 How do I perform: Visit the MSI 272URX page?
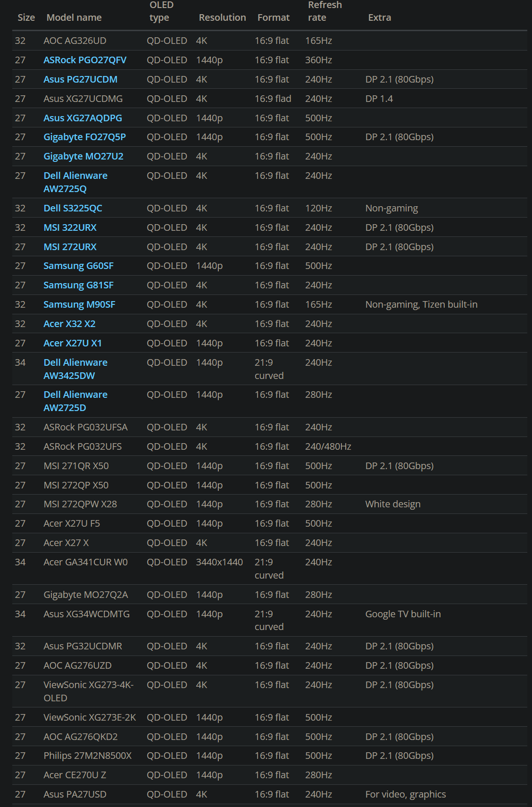[70, 247]
